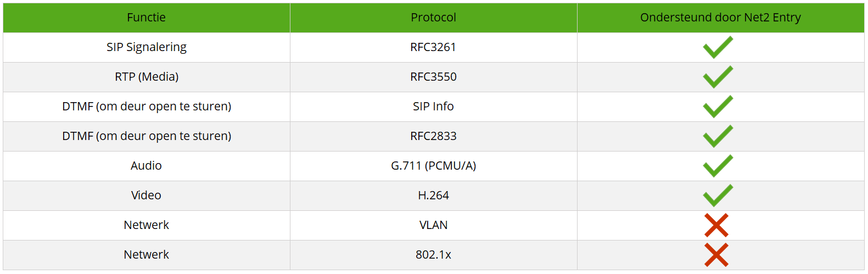
Task: Click the checkmark in the SIP Info row
Action: click(718, 107)
